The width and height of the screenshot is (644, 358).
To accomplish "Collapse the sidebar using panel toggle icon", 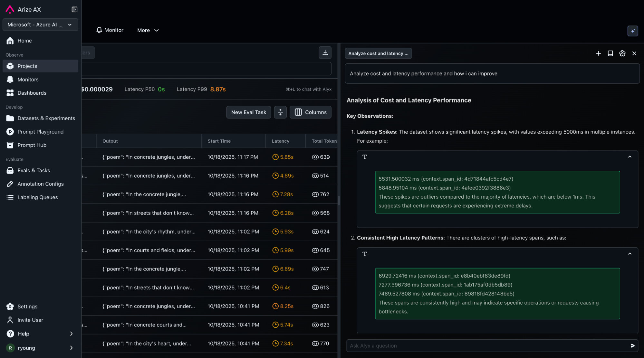I will [x=74, y=10].
